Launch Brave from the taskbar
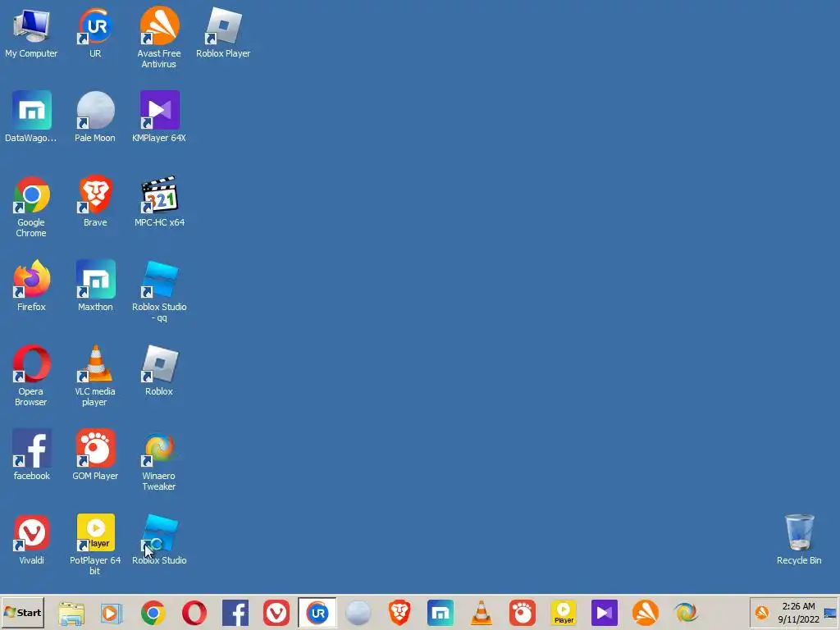 tap(399, 612)
